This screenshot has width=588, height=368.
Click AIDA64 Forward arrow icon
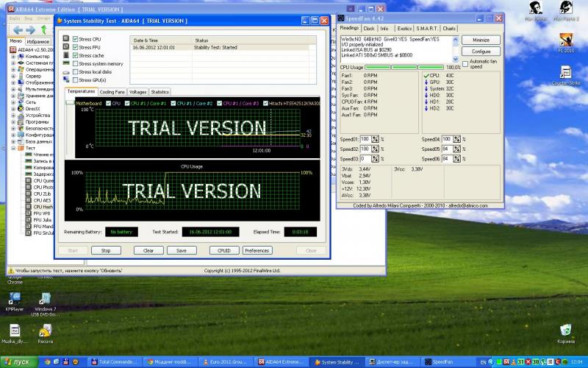30,30
